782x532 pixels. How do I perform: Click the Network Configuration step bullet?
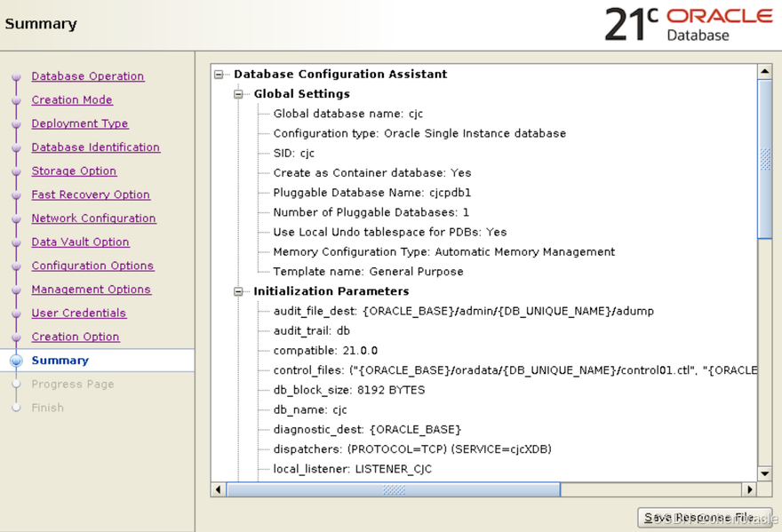(17, 218)
